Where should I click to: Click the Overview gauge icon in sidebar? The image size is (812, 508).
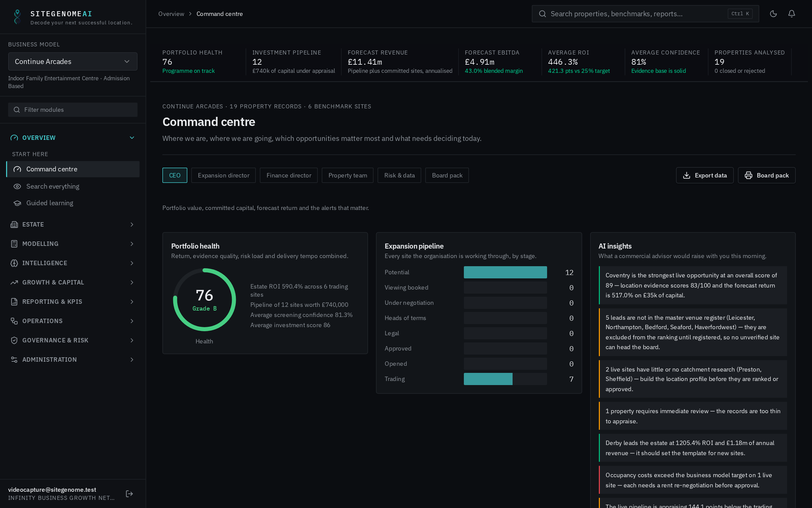click(x=14, y=138)
